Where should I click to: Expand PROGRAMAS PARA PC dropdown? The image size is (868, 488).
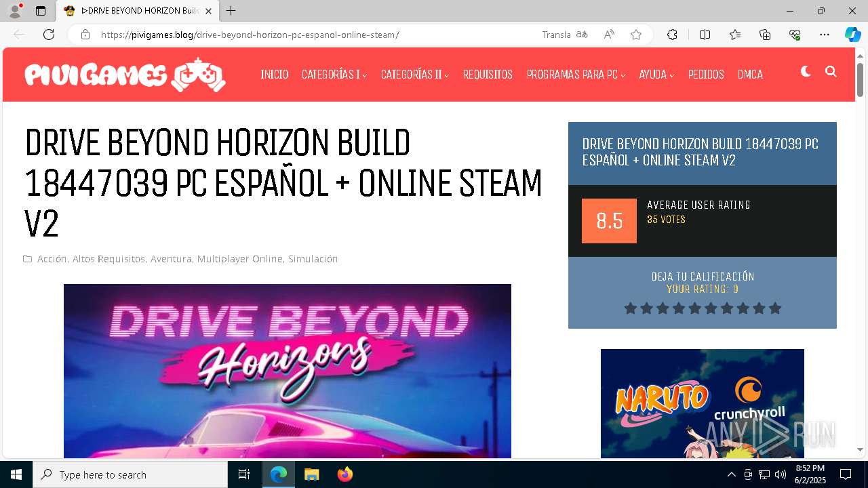[x=576, y=75]
